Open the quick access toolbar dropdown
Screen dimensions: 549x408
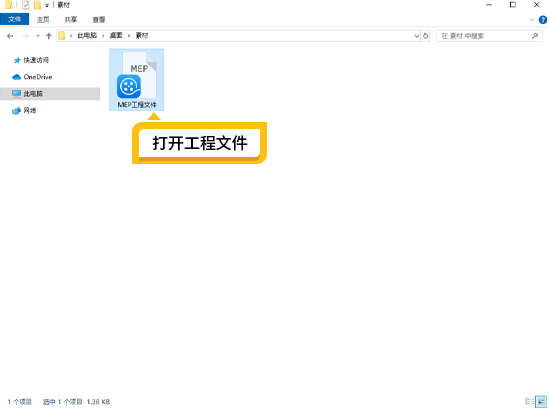coord(47,6)
